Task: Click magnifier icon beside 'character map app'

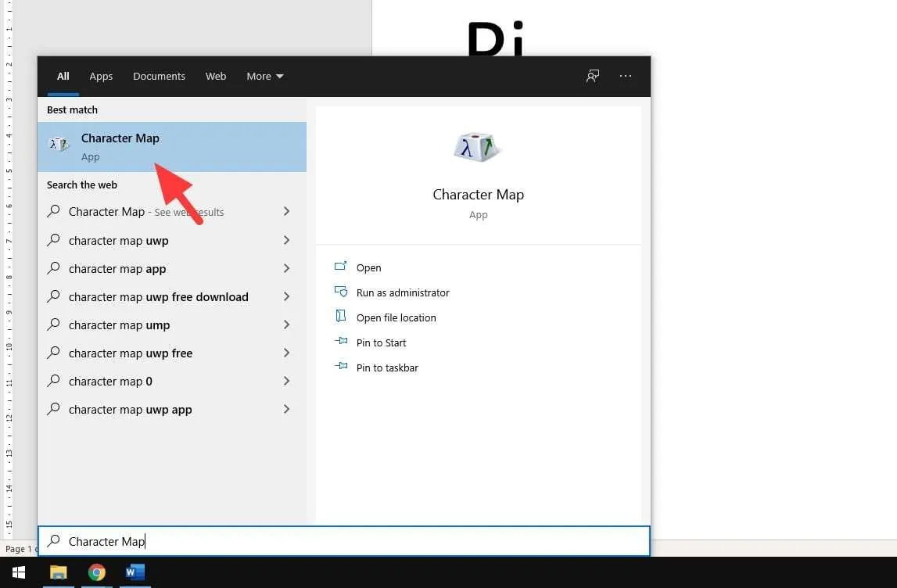Action: tap(54, 267)
